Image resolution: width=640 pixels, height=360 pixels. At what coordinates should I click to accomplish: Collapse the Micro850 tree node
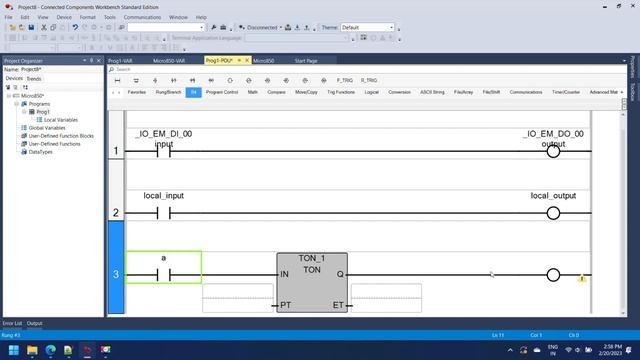click(9, 96)
